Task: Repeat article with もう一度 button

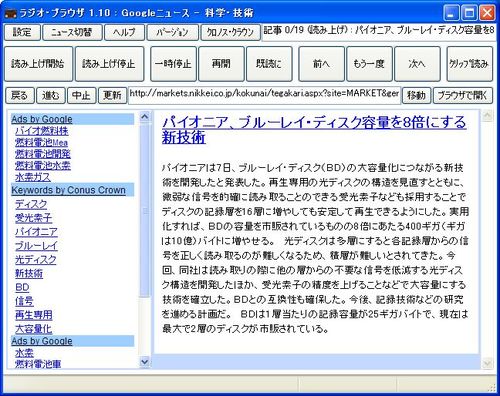Action: coord(369,64)
